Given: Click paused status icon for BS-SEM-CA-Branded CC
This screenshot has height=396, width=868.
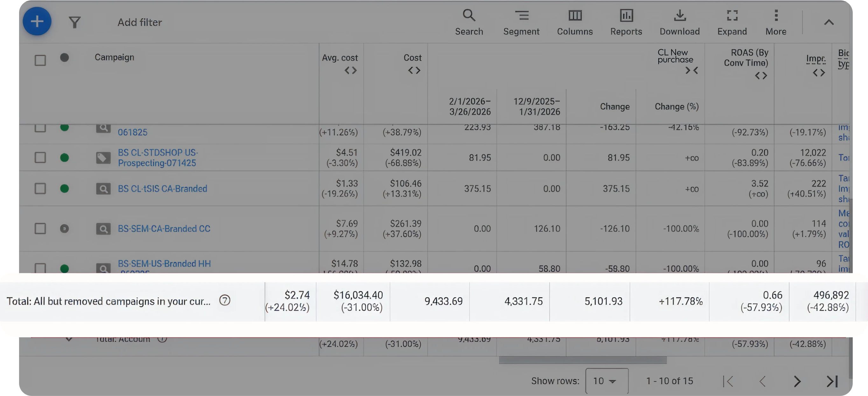Looking at the screenshot, I should click(x=64, y=229).
